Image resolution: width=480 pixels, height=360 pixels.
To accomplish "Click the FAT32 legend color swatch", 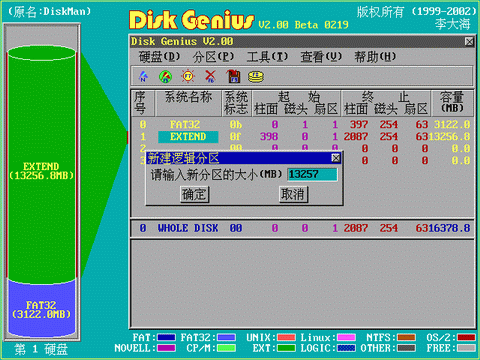I will coord(226,338).
